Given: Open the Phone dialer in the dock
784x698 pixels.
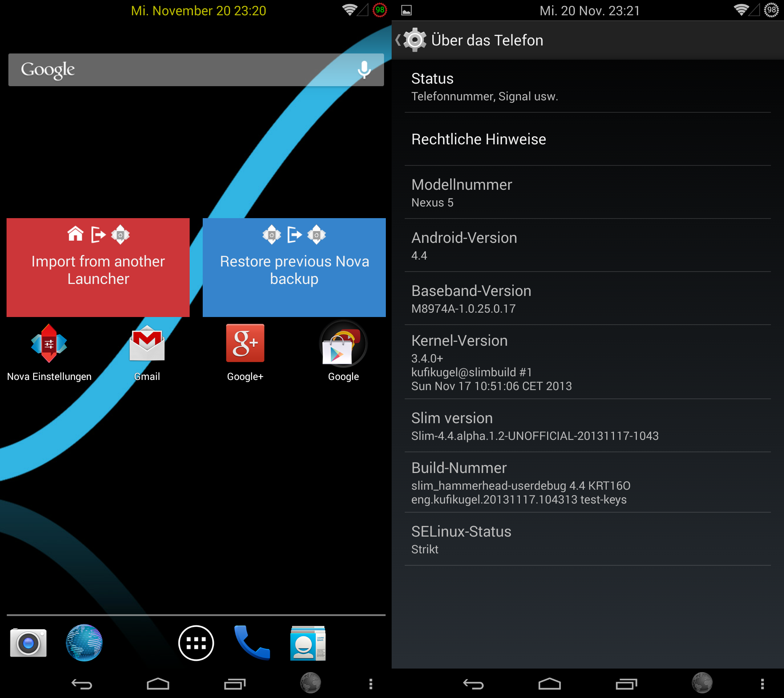Looking at the screenshot, I should 252,643.
